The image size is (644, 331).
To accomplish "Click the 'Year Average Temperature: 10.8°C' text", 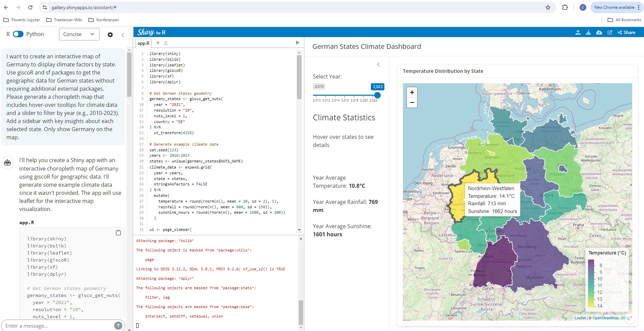I will [339, 182].
